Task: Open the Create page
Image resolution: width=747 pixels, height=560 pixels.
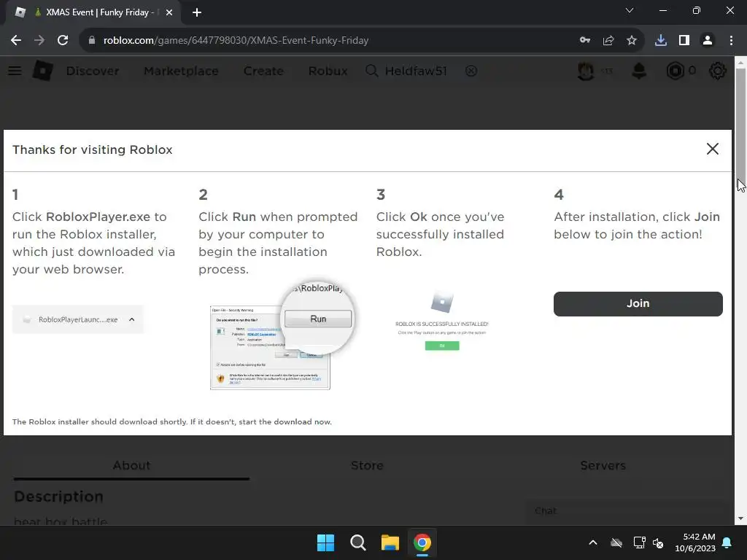Action: pyautogui.click(x=263, y=71)
